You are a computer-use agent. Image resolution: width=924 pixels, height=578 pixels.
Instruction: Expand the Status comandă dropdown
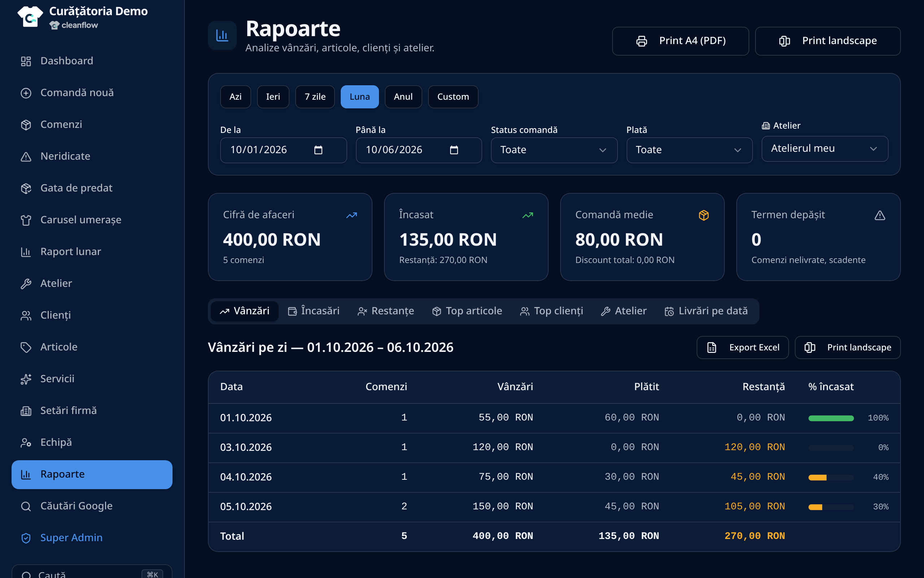coord(554,150)
